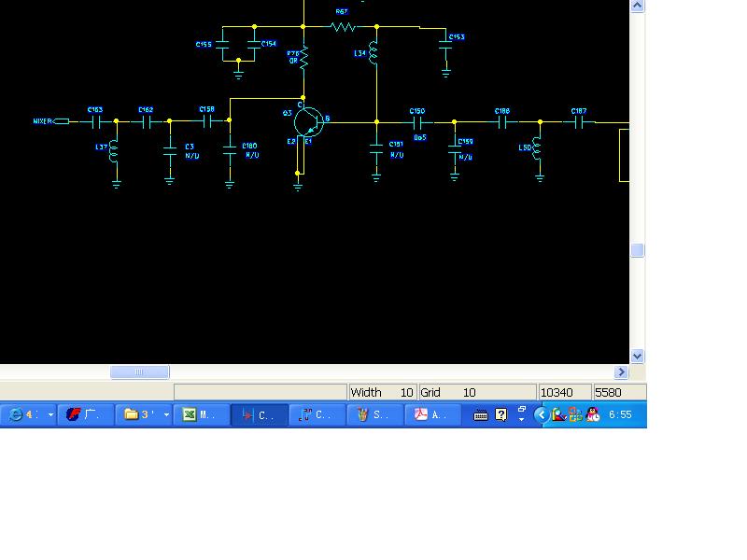The height and width of the screenshot is (560, 747).
Task: Select capacitor C154
Action: click(x=254, y=44)
